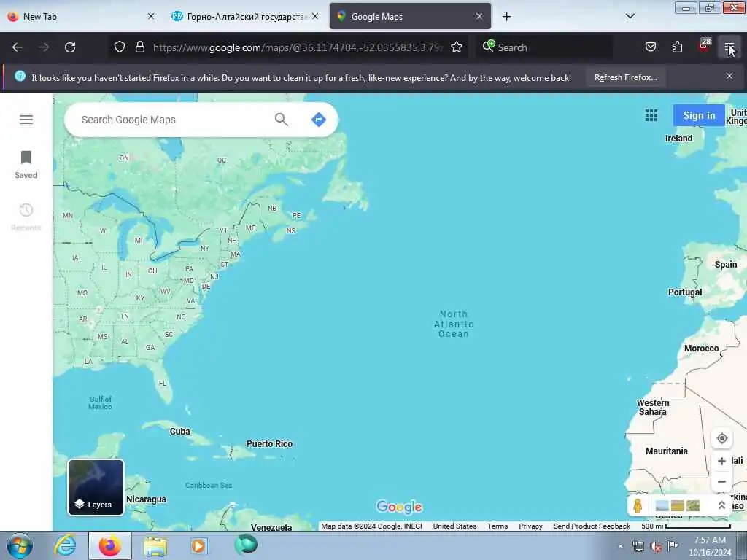Image resolution: width=747 pixels, height=560 pixels.
Task: Select the Pegman Street View icon
Action: [x=638, y=506]
